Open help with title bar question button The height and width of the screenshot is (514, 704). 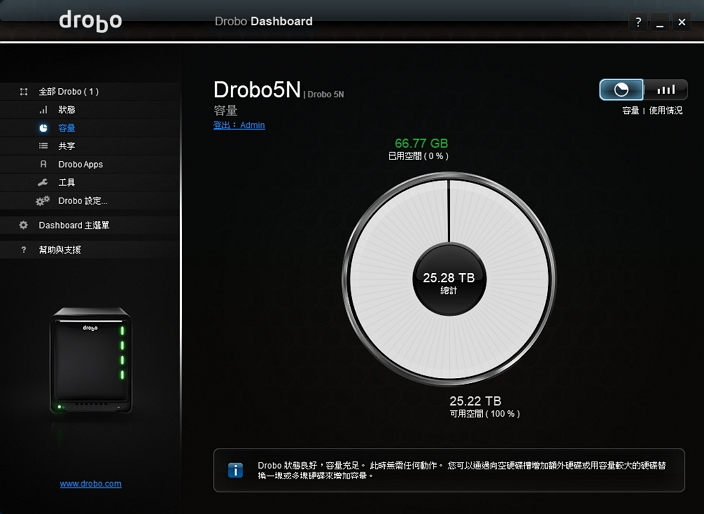coord(638,22)
